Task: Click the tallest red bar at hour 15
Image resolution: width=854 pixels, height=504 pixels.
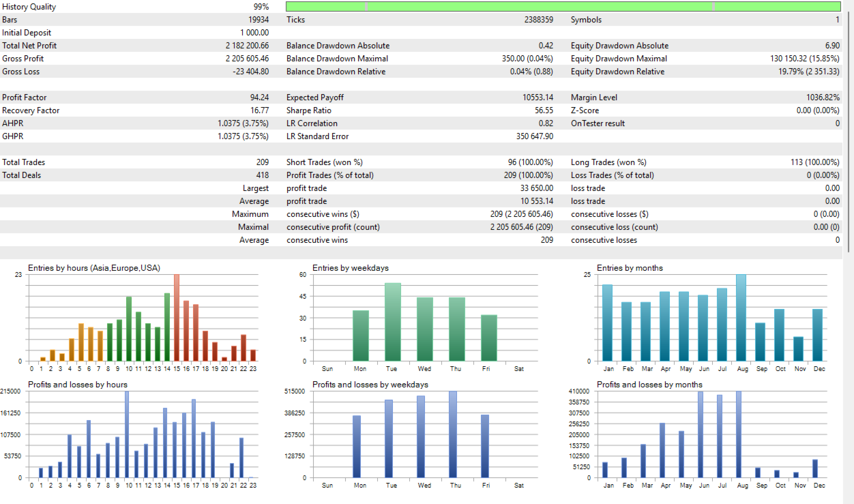Action: coord(177,317)
